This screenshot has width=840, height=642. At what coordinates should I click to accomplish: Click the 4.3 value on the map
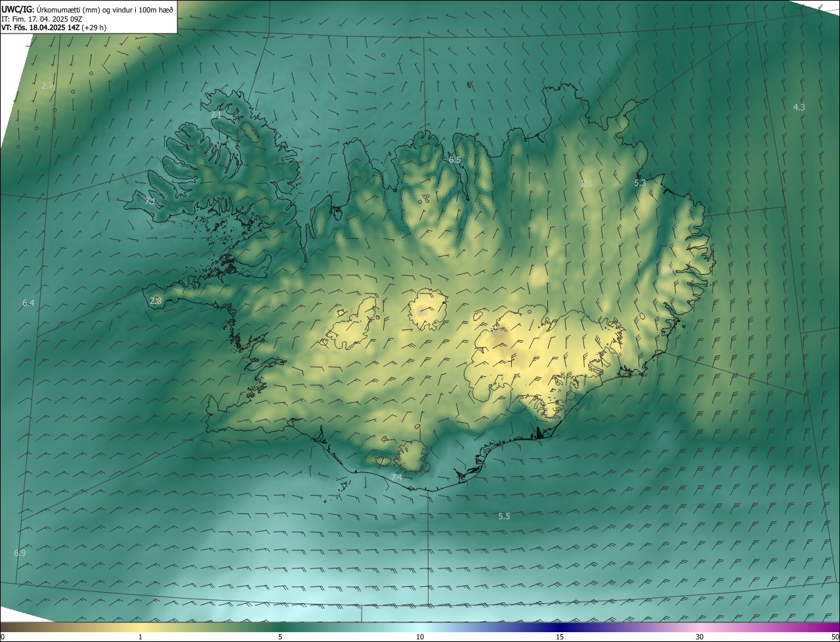click(x=799, y=107)
